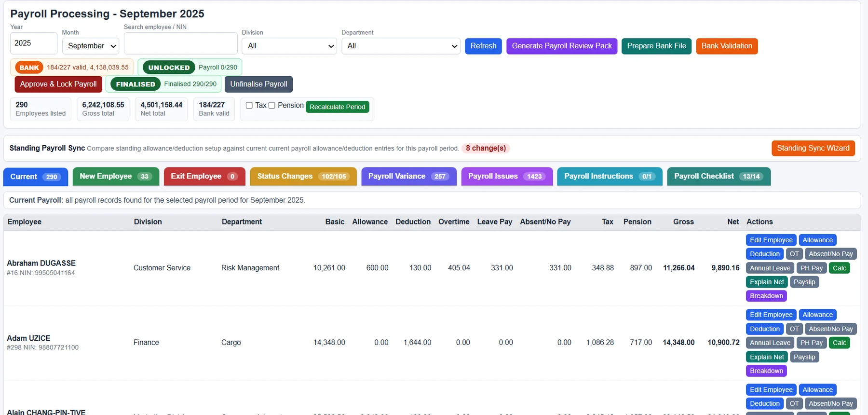Edit Employee for Adam UZICE
The height and width of the screenshot is (415, 868).
771,315
